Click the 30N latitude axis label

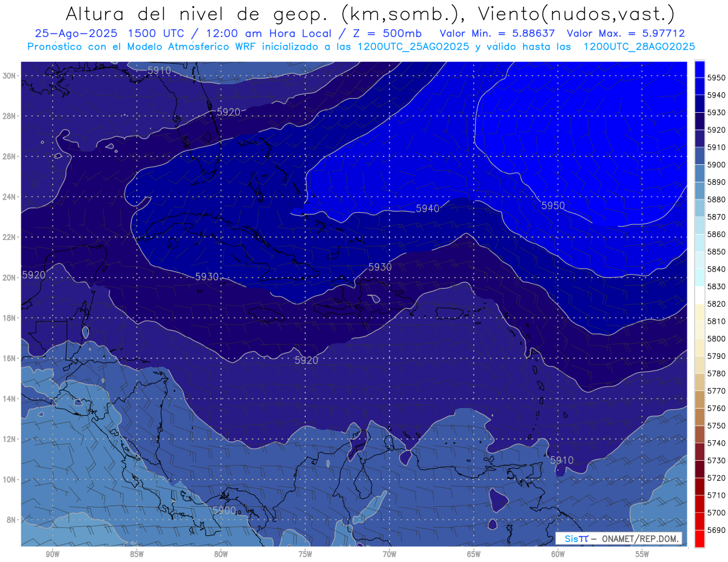click(9, 76)
